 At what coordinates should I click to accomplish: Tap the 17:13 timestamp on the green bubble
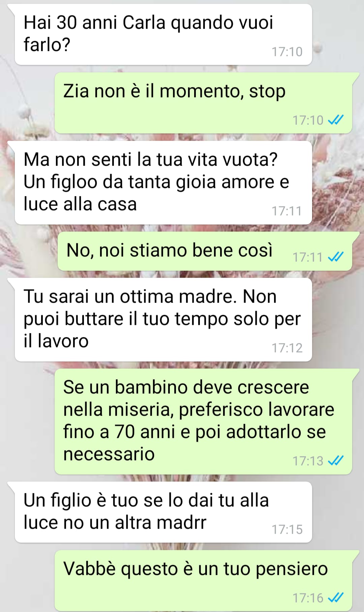(308, 461)
